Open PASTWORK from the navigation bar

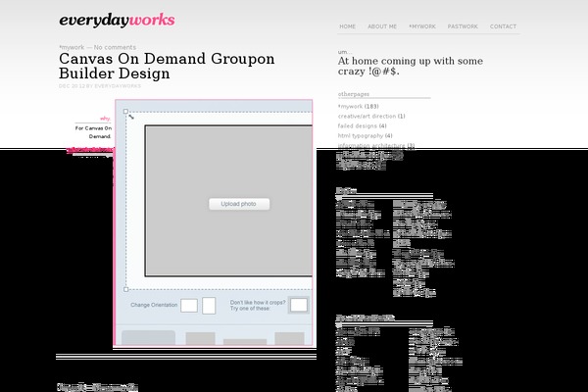click(x=463, y=26)
